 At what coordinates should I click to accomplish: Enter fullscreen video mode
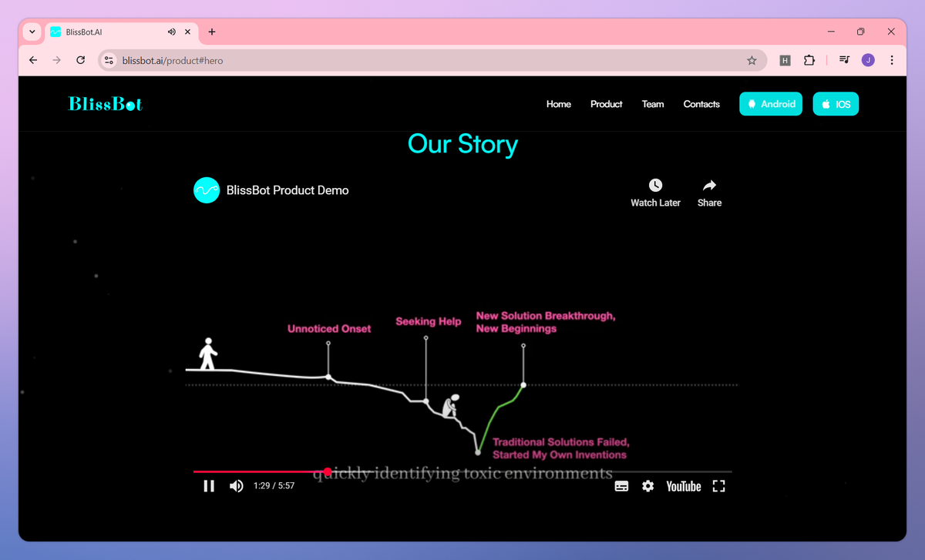point(718,486)
